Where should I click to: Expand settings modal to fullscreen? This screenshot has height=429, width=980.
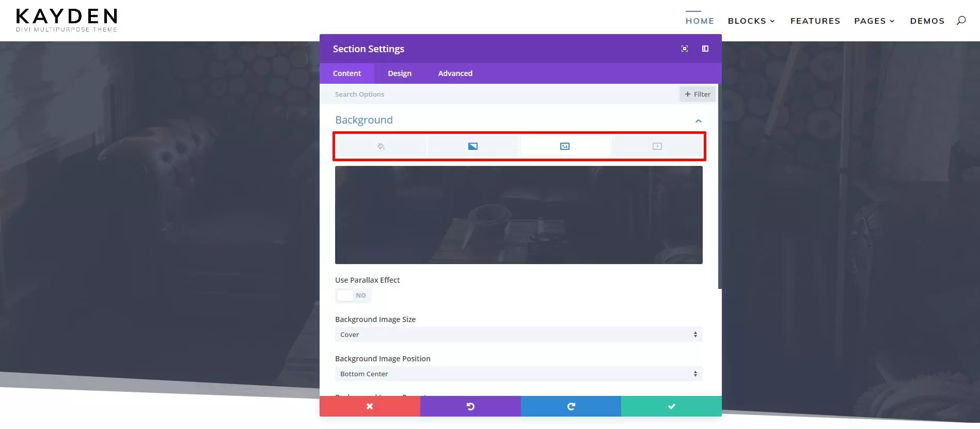point(685,49)
